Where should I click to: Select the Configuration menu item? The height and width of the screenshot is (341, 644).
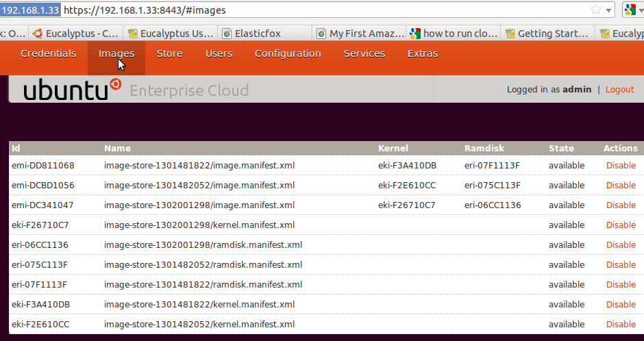(x=288, y=54)
